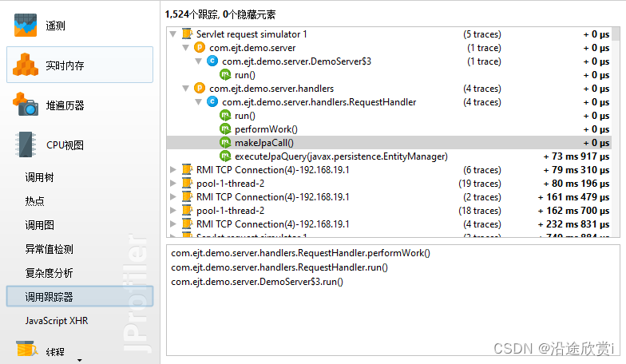Click the + 80 ms 196 µs time value
626x364 pixels.
[576, 184]
